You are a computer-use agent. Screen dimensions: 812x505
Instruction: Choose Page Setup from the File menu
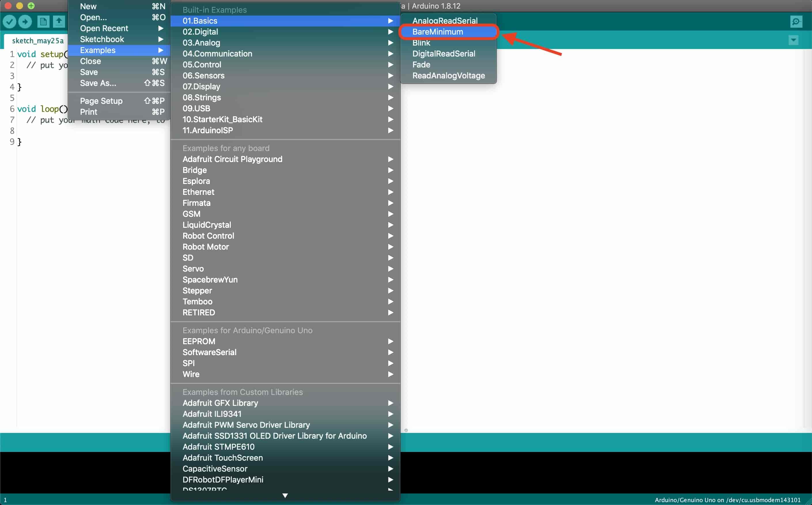(119, 101)
